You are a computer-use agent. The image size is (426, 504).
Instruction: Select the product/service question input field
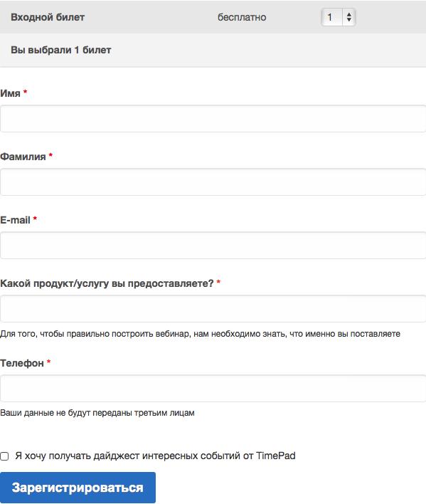pyautogui.click(x=213, y=308)
